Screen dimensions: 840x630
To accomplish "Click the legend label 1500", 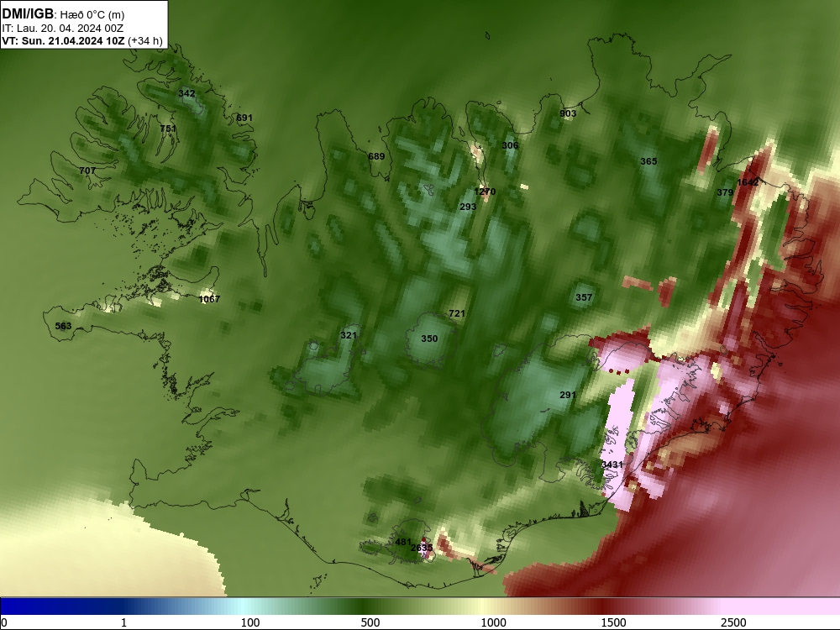I will click(x=613, y=622).
